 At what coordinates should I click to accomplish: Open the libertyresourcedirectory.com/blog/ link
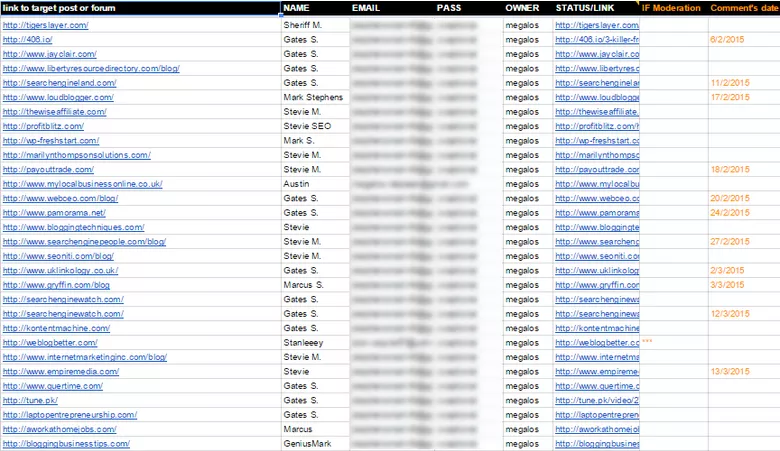(91, 68)
